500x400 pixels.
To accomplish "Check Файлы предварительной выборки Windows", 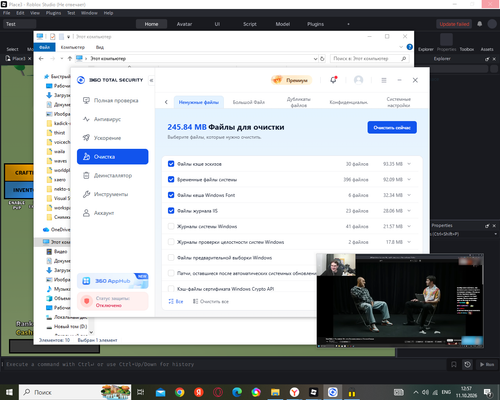I will (171, 257).
